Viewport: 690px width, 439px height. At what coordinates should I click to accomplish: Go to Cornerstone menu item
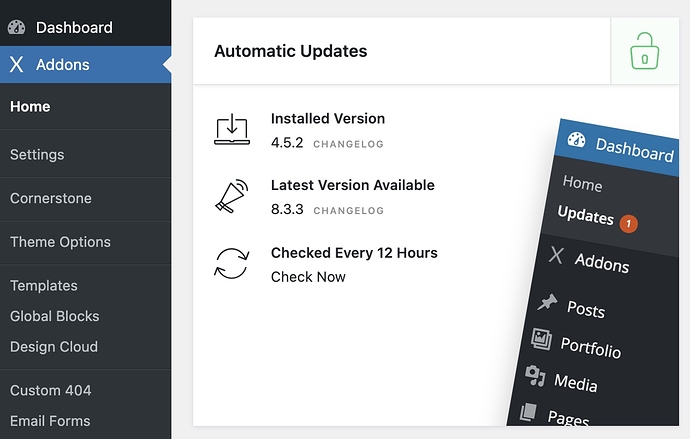click(x=51, y=198)
